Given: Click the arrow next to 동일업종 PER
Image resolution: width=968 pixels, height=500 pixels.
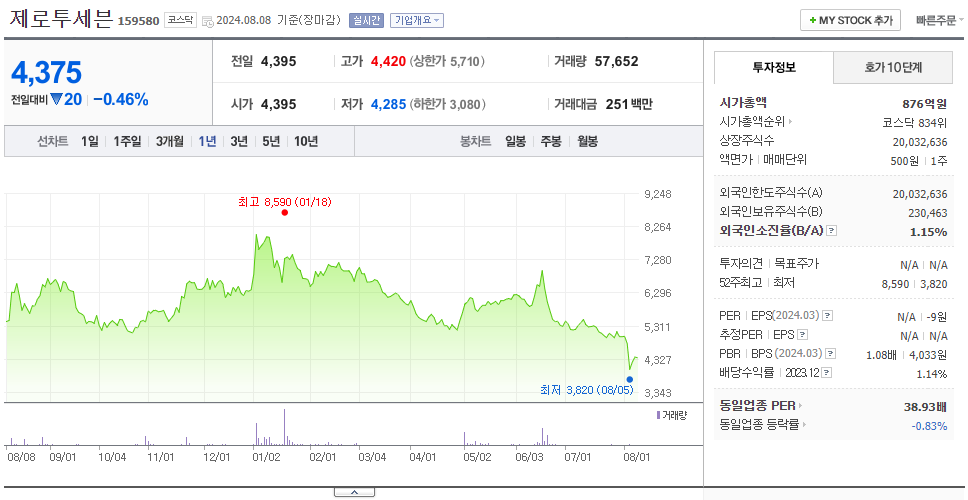Looking at the screenshot, I should pyautogui.click(x=801, y=406).
